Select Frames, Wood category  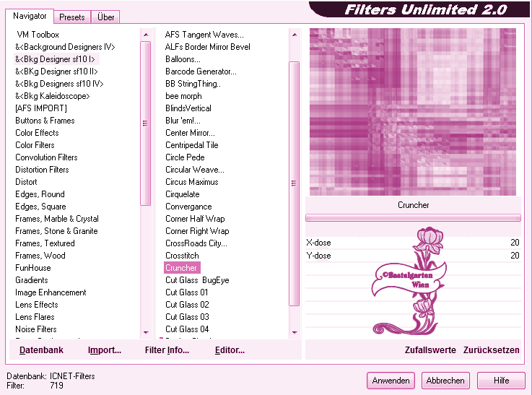pos(40,256)
